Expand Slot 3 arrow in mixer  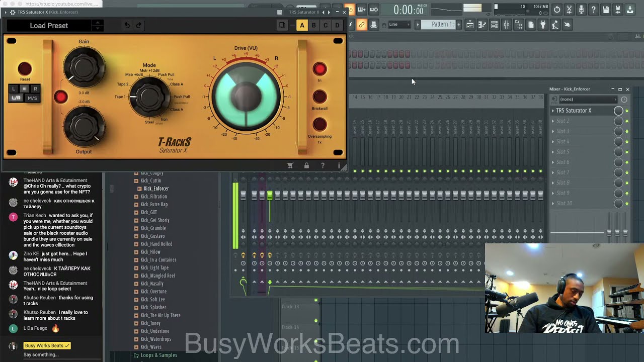coord(553,131)
